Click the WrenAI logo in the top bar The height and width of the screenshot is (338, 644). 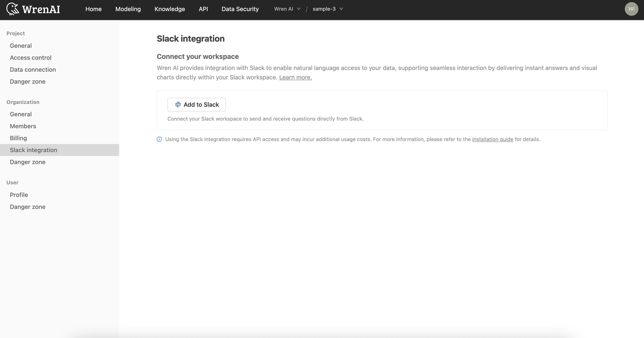tap(33, 9)
